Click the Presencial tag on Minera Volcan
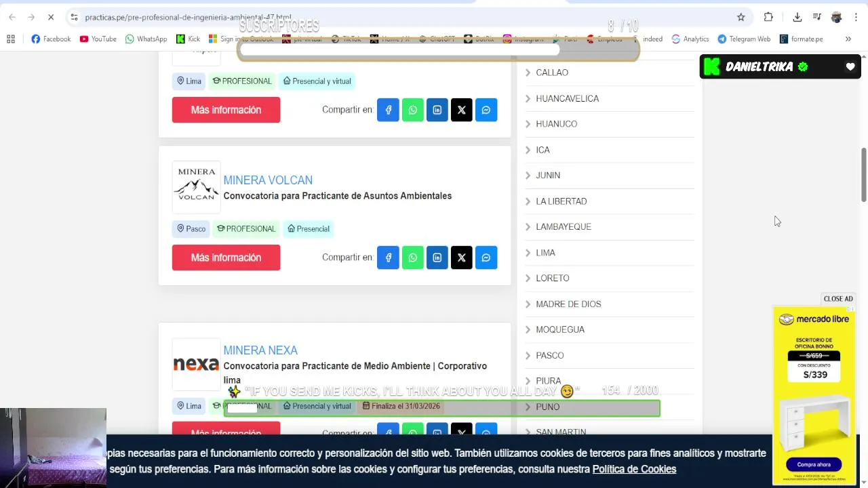This screenshot has height=488, width=868. [x=309, y=228]
